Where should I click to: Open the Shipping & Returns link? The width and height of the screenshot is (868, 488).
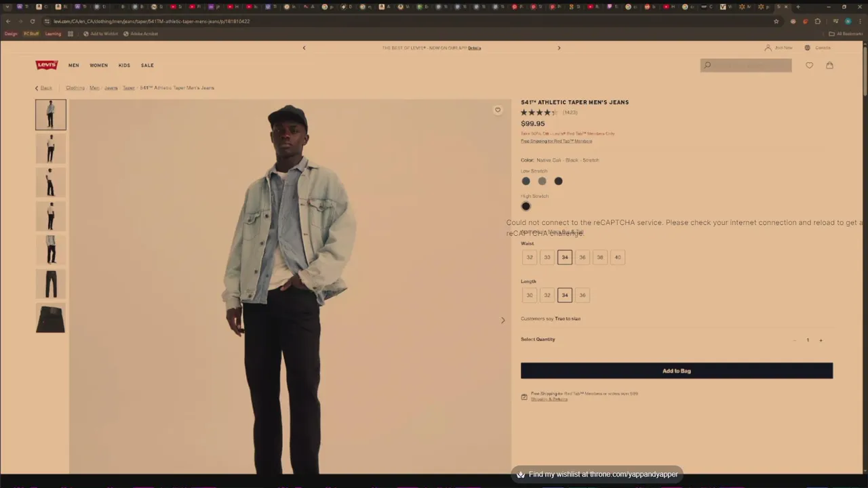549,399
